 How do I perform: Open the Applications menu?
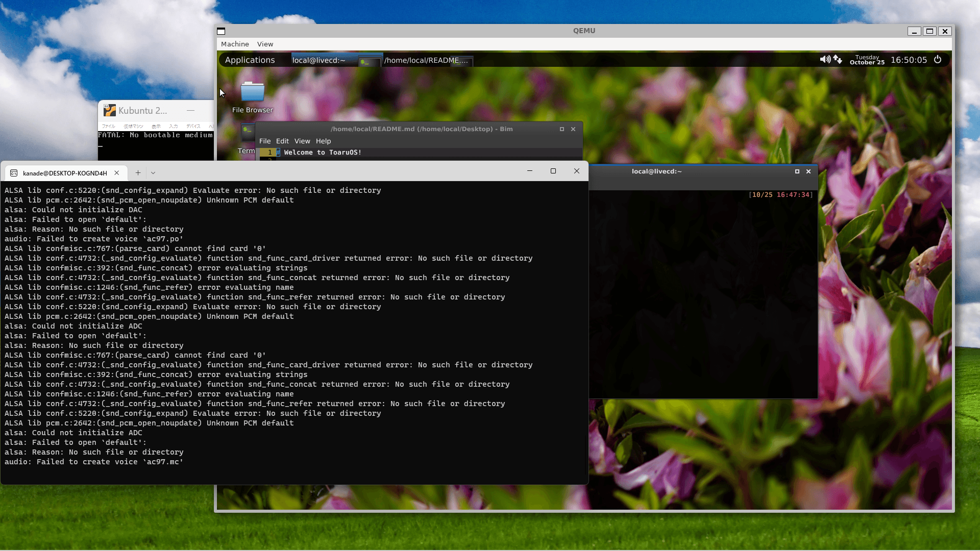point(250,60)
